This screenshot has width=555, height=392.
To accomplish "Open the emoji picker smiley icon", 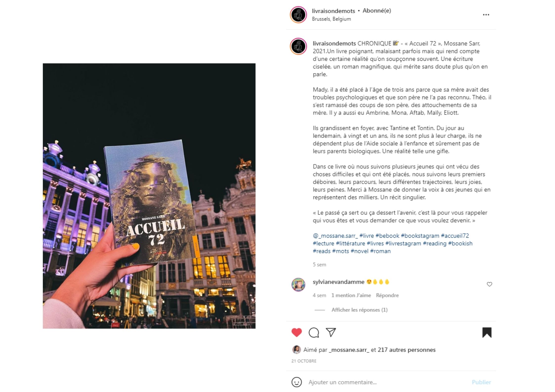I will click(x=296, y=382).
